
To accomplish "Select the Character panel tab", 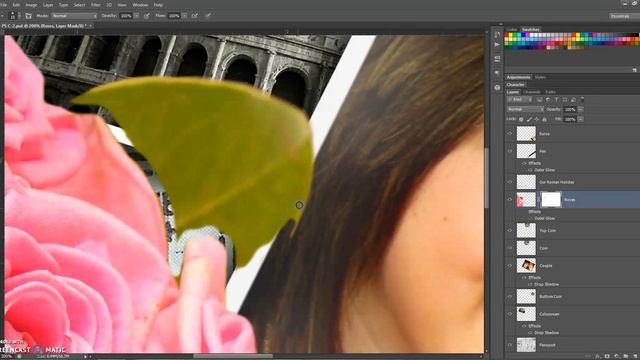I will (x=516, y=84).
